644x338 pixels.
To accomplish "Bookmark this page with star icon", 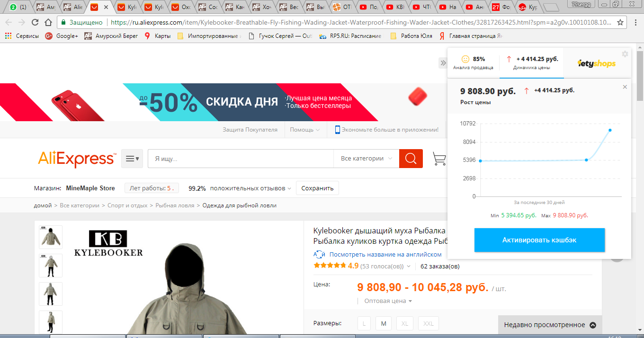I will pyautogui.click(x=620, y=22).
